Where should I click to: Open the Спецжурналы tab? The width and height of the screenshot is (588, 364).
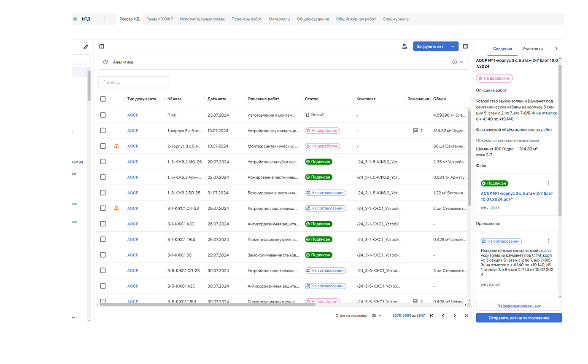coord(396,19)
